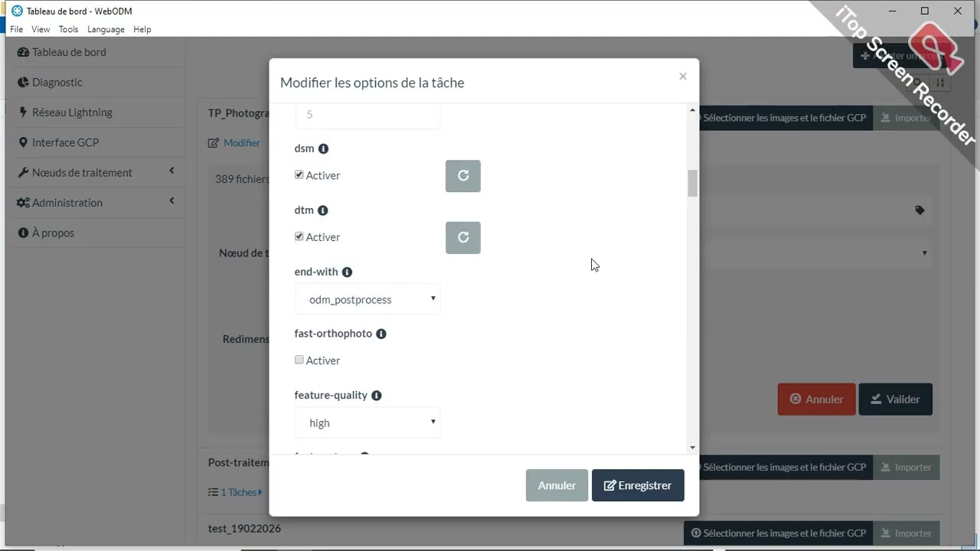The width and height of the screenshot is (980, 551).
Task: Click the dialog scrollbar up arrow
Action: [x=692, y=110]
